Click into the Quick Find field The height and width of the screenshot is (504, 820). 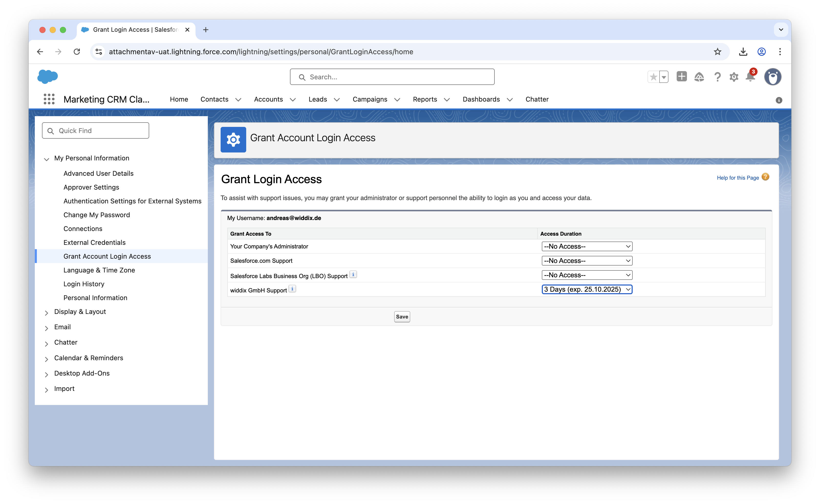[x=100, y=131]
